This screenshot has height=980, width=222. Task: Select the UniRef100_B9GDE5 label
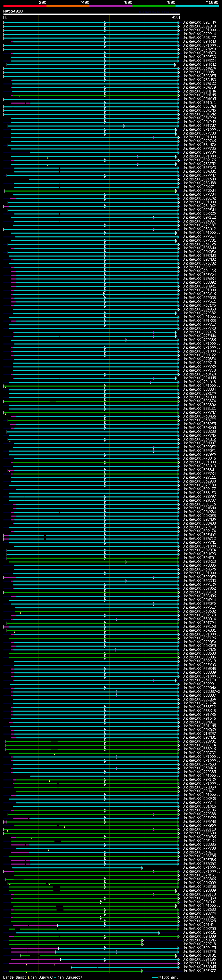coord(199,76)
